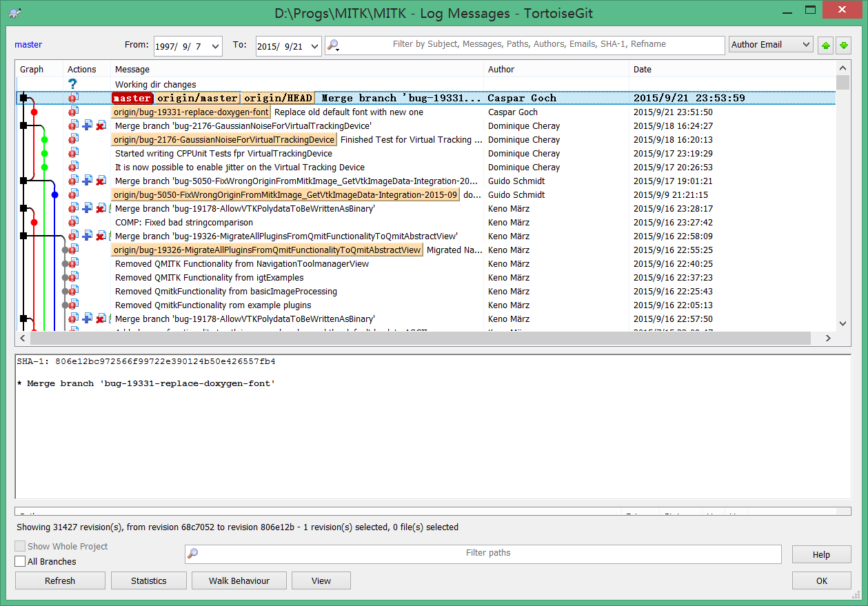Click modified icon on 'Started writing CPPUnit Tests' row

73,153
